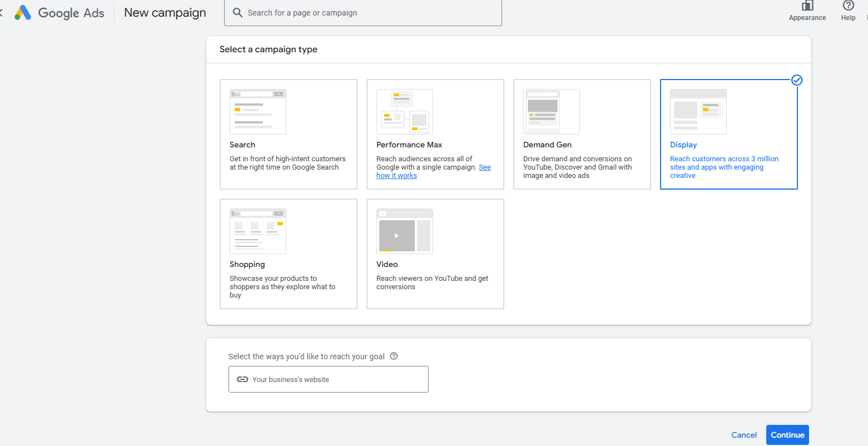Open the Help icon
This screenshot has height=446, width=868.
pos(848,6)
